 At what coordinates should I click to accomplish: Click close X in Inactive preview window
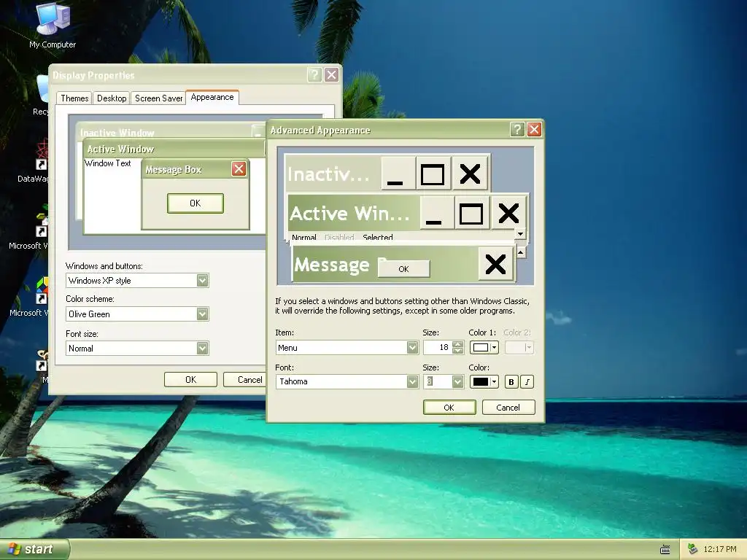(470, 174)
